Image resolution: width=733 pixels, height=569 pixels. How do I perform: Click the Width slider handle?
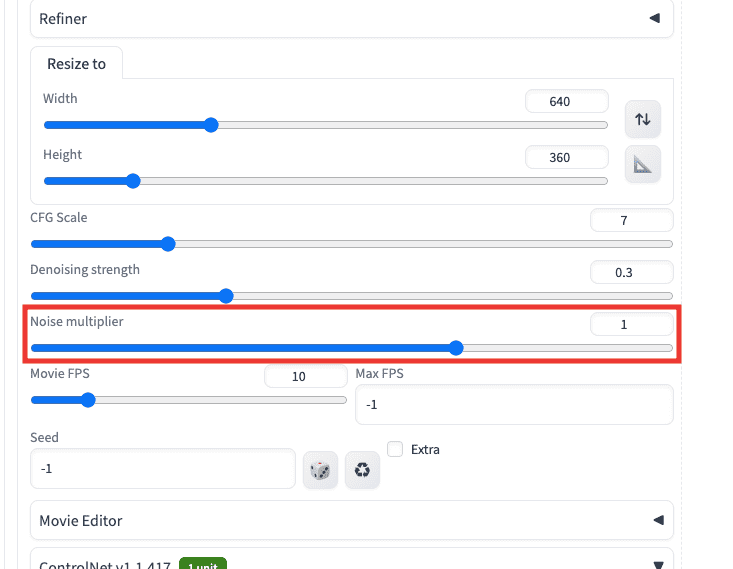pyautogui.click(x=211, y=125)
